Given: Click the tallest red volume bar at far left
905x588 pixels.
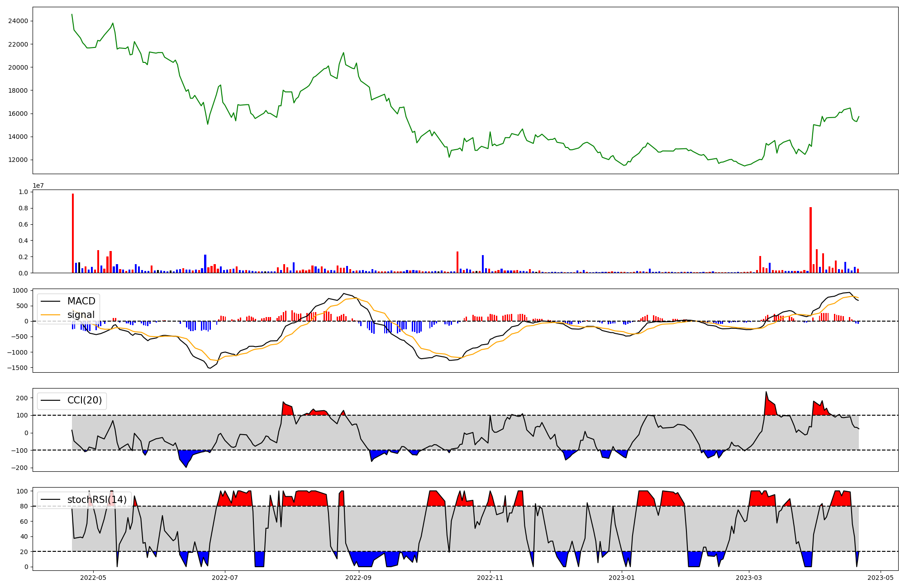Looking at the screenshot, I should point(73,233).
